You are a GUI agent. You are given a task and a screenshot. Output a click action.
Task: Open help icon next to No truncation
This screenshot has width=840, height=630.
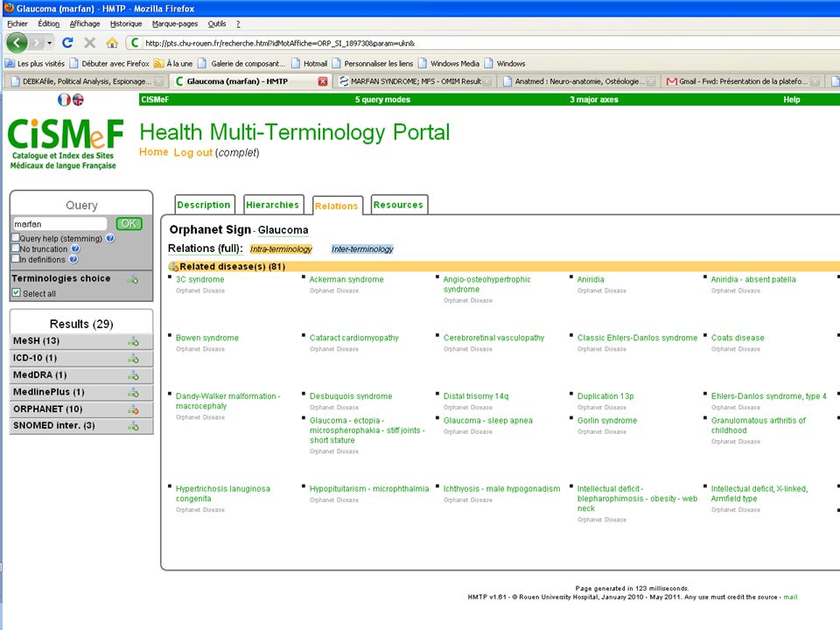point(75,248)
